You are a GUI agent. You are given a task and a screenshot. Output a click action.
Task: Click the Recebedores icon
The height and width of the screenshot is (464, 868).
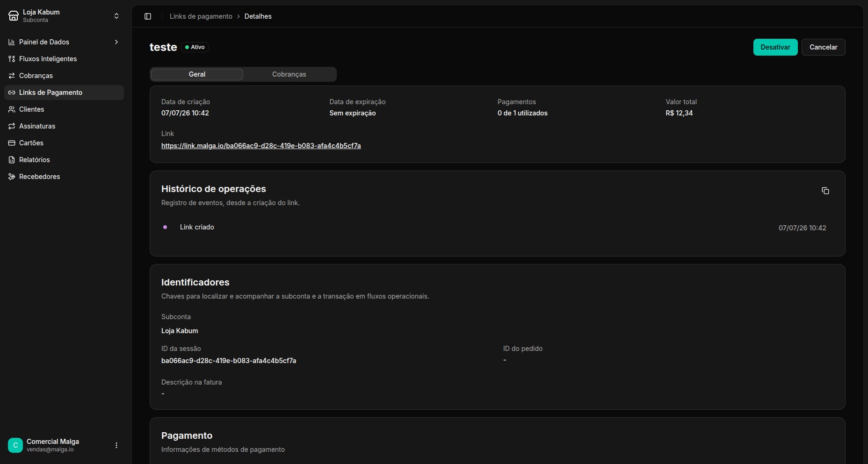tap(12, 177)
